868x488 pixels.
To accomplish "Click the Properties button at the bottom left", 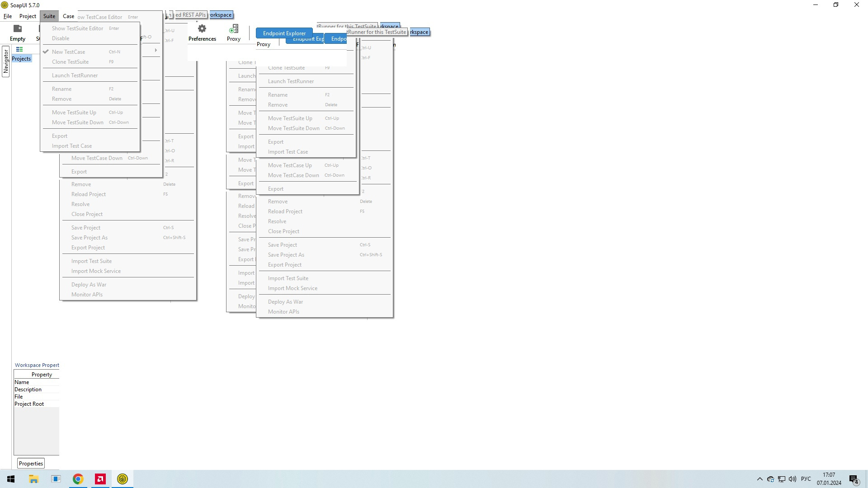I will coord(31,464).
